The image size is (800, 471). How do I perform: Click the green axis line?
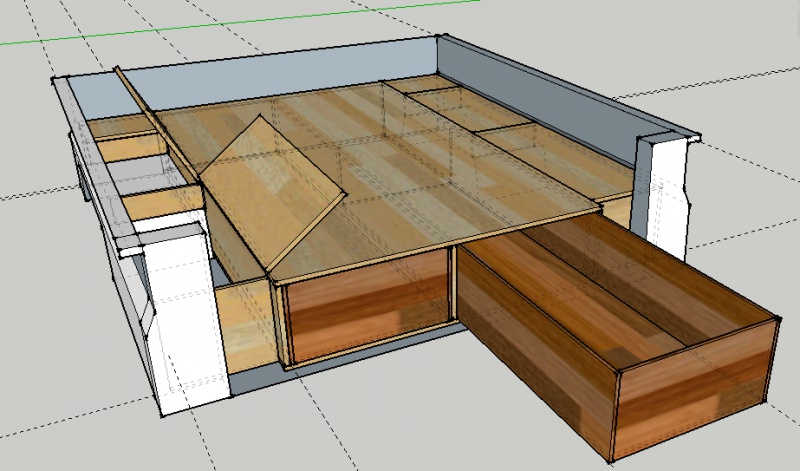click(x=240, y=22)
